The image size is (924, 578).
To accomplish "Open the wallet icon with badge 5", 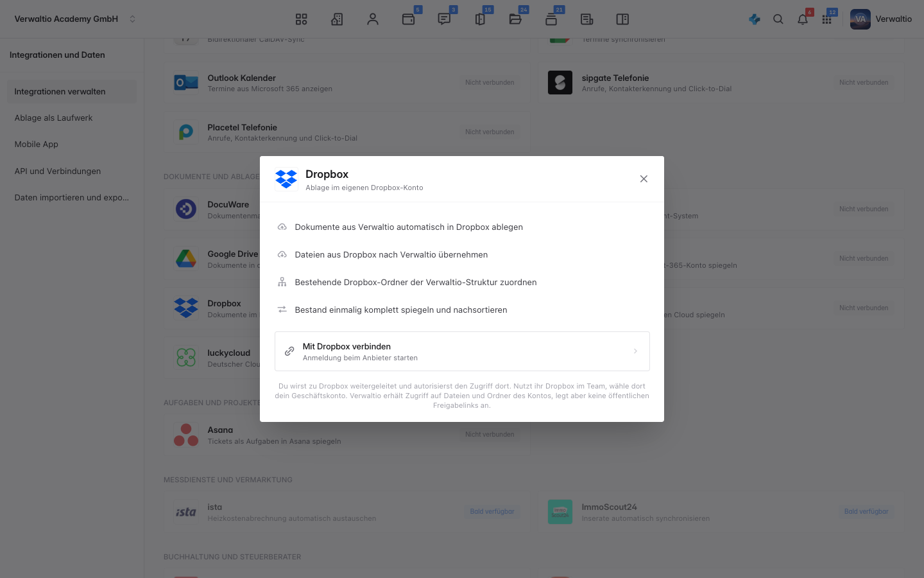I will (x=409, y=19).
